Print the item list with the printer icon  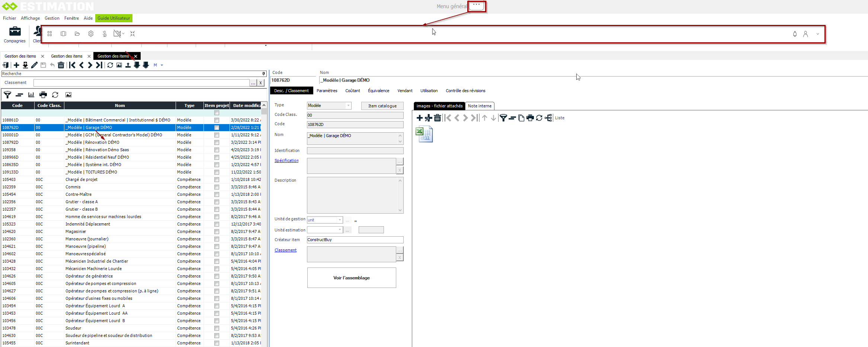(x=43, y=95)
